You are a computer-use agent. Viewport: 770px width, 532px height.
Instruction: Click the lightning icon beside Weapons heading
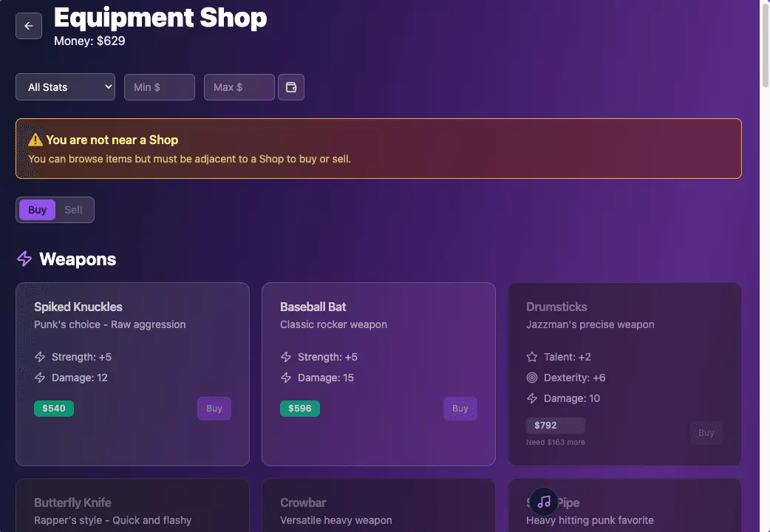click(24, 259)
